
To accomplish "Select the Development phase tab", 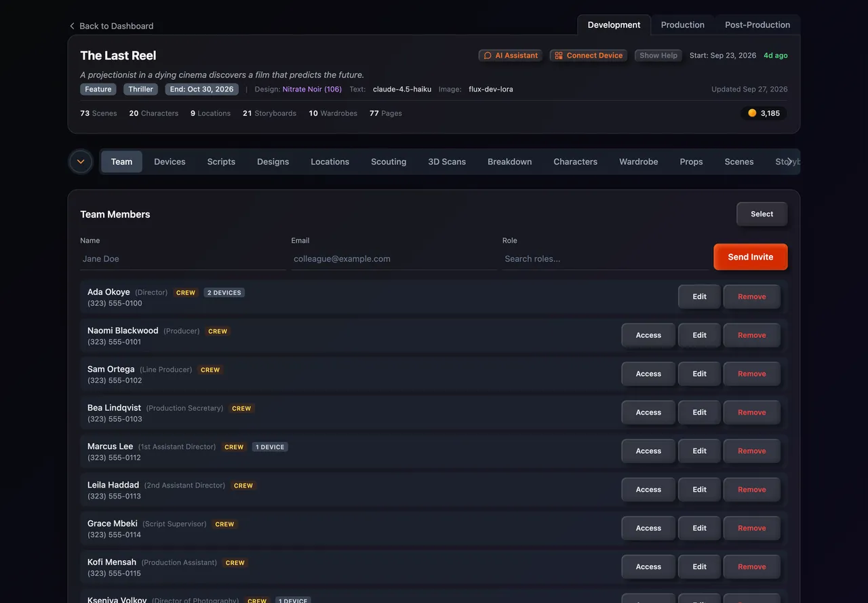I will (614, 25).
